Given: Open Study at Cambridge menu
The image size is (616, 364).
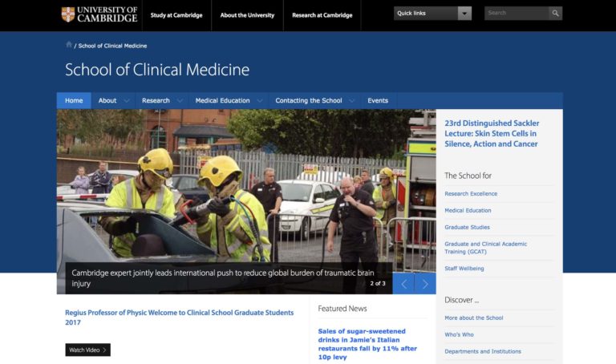Looking at the screenshot, I should coord(176,15).
